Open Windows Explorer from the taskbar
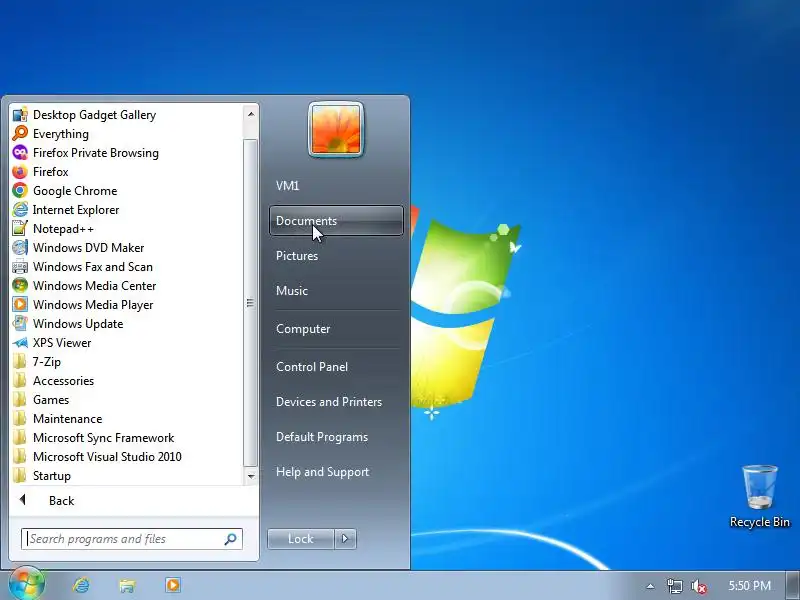Screen dimensions: 800x600 tap(127, 585)
